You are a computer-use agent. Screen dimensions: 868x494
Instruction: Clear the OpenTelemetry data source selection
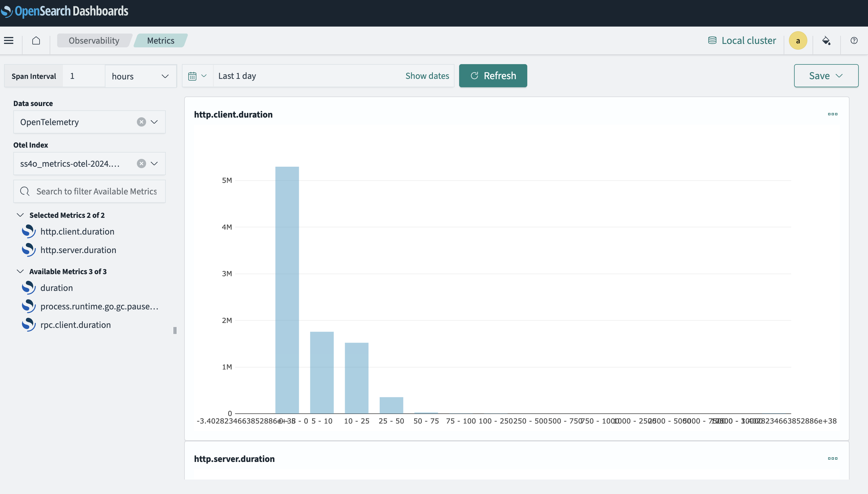141,122
